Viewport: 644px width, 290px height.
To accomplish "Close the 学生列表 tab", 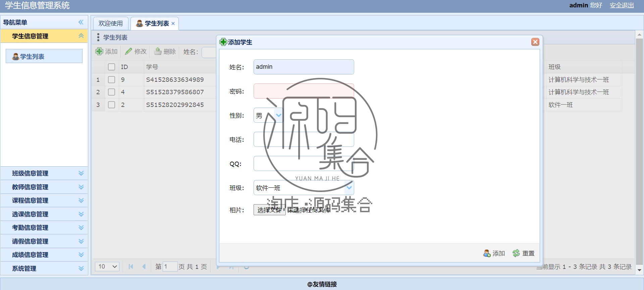I will 173,23.
